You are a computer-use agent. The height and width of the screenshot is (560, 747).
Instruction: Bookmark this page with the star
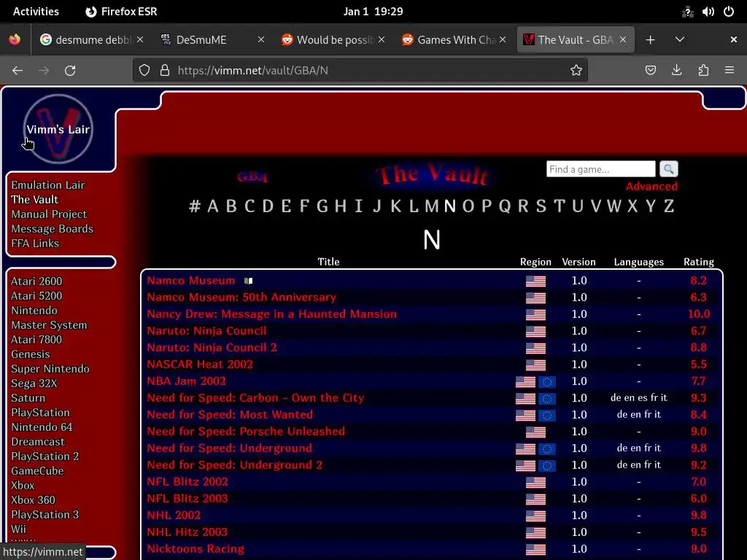pos(576,71)
